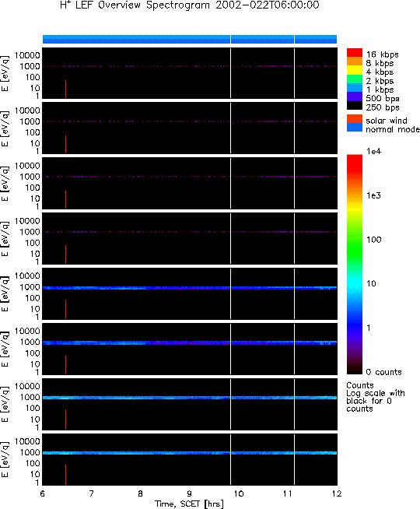Screen dimensions: 420x509
Task: Click the "1e3" color bar label
Action: tap(373, 195)
